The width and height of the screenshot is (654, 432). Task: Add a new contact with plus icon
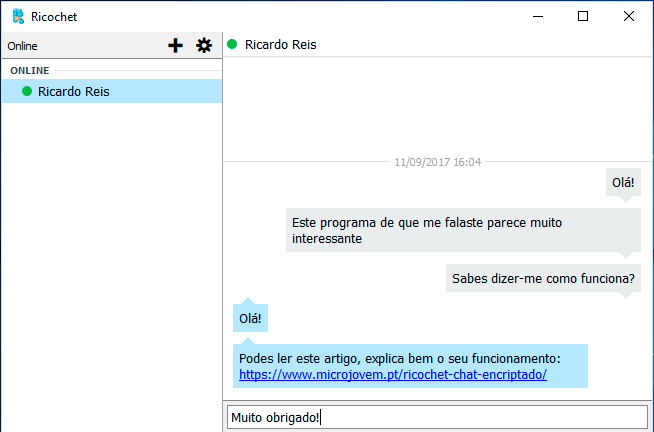coord(175,45)
